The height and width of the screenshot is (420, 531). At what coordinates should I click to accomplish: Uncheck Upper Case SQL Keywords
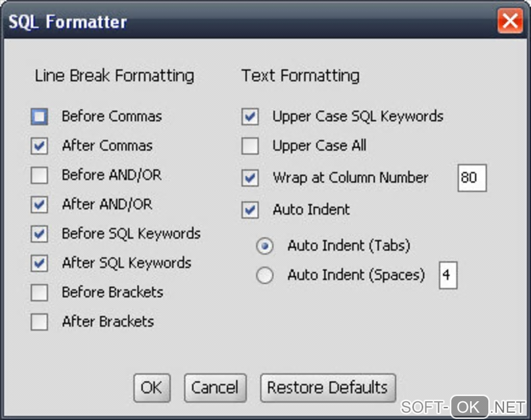pos(250,117)
